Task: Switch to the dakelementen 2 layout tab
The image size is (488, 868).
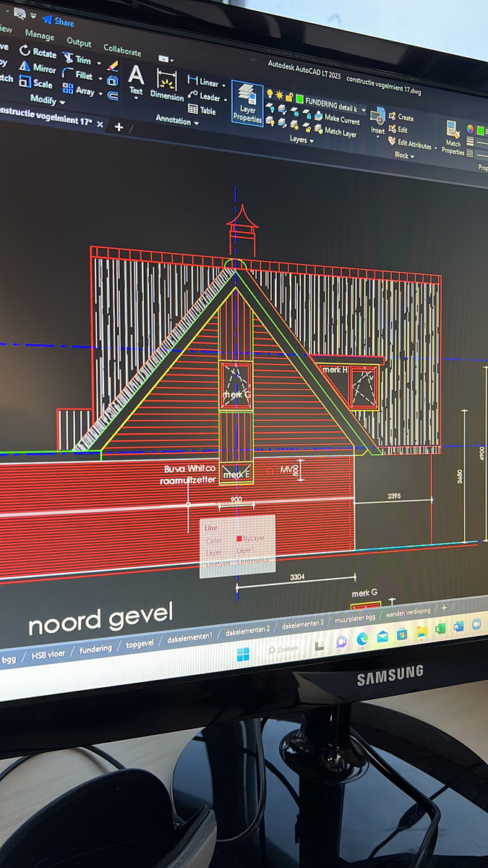Action: click(248, 629)
